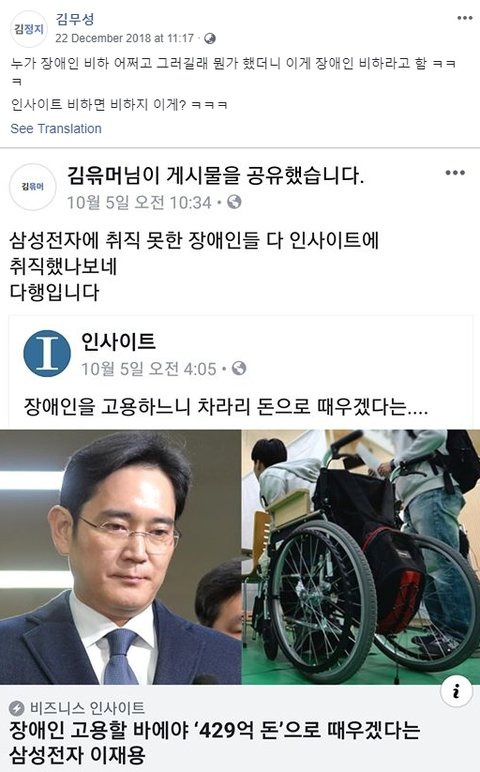Open 김정지 profile picture at top
Viewport: 480px width, 772px height.
pyautogui.click(x=29, y=29)
